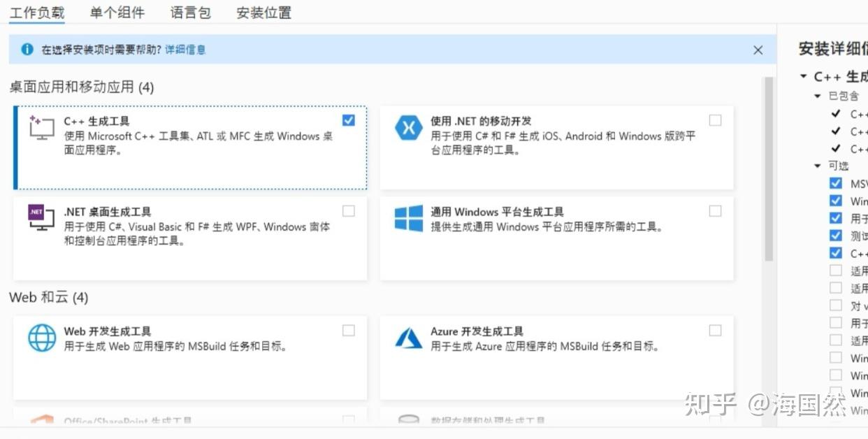Click the Xamarin .NET mobile development icon
This screenshot has height=439, width=868.
[408, 127]
